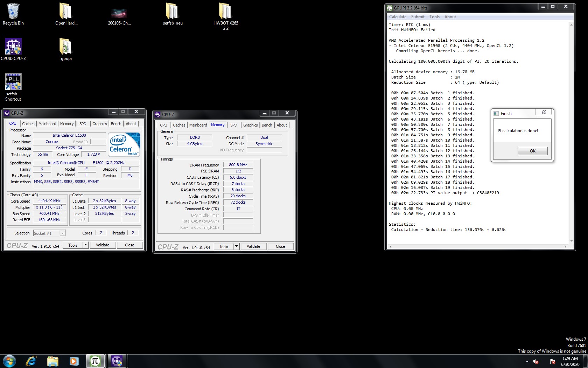Click Validate in left CPU-Z window

click(103, 245)
